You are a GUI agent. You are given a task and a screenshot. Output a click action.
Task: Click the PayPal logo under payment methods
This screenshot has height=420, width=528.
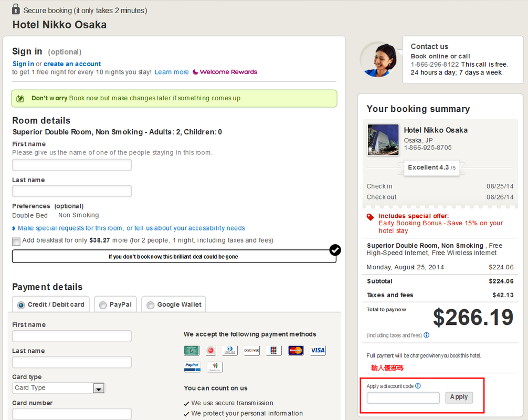coord(192,366)
